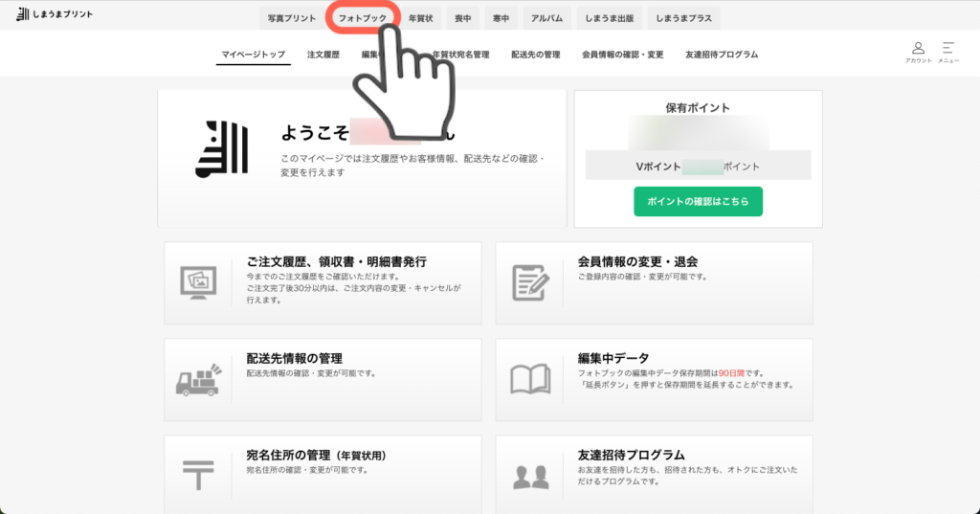
Task: Select the アルバム tab
Action: pyautogui.click(x=547, y=18)
